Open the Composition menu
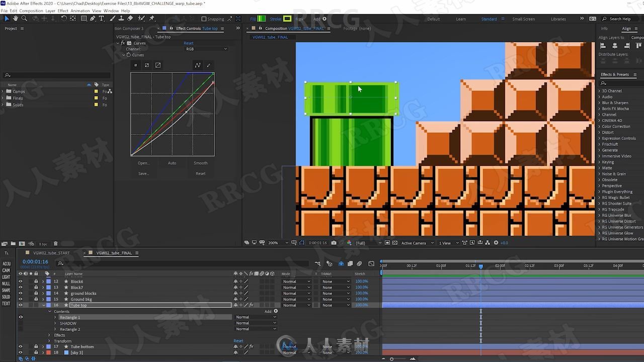 (x=31, y=11)
